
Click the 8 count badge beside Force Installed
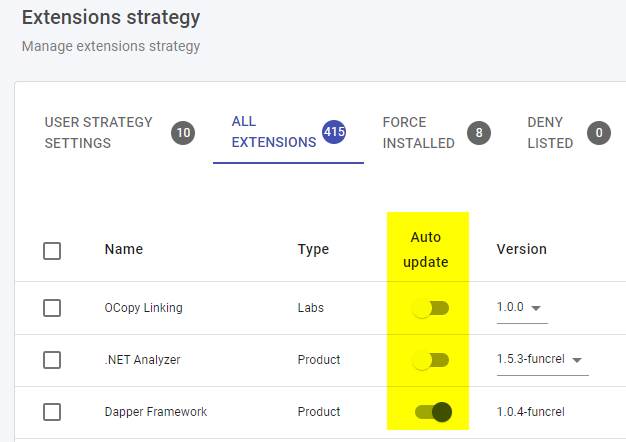[x=479, y=133]
